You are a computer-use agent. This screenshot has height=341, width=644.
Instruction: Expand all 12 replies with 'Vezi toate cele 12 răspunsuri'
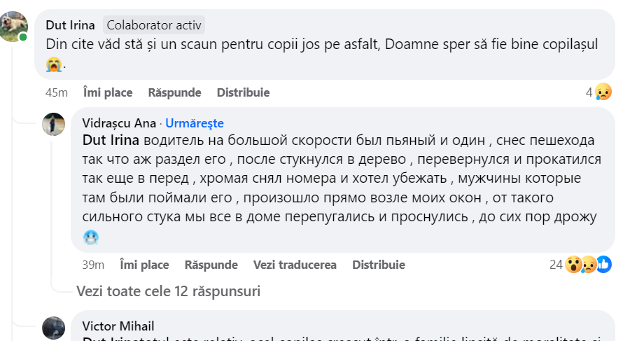[168, 291]
